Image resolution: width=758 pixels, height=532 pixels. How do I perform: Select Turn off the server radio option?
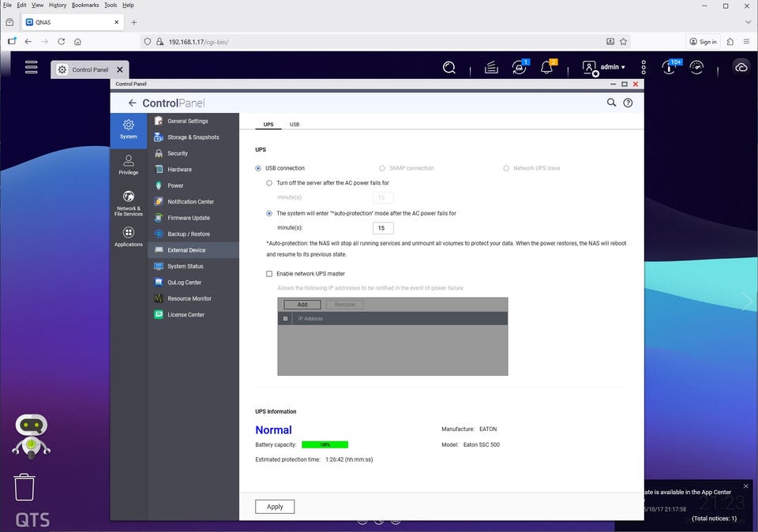click(x=269, y=183)
